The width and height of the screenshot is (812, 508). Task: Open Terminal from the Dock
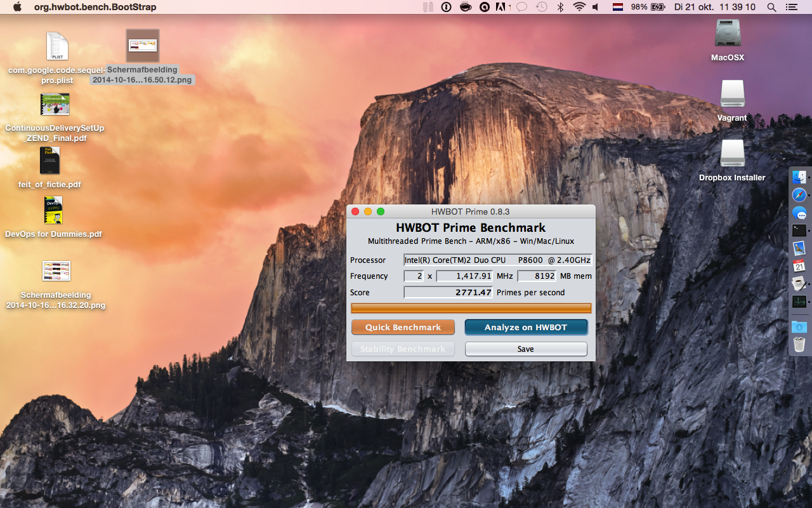(799, 231)
